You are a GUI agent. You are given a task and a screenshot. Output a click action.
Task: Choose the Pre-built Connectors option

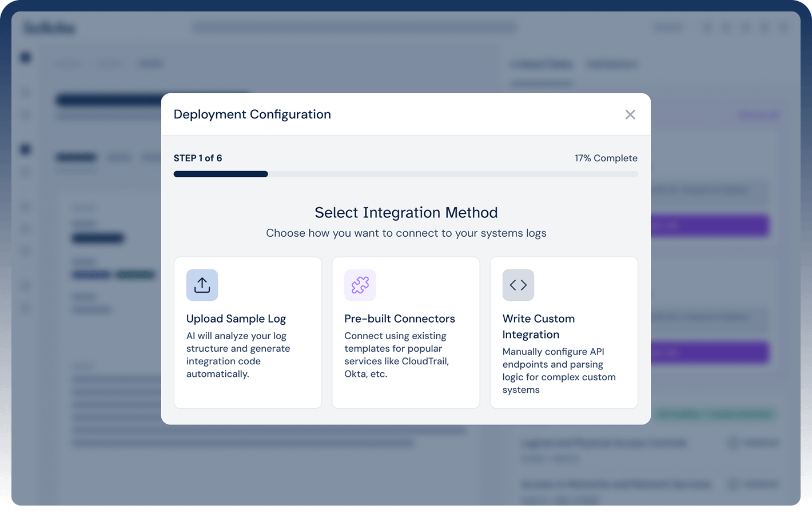tap(405, 332)
